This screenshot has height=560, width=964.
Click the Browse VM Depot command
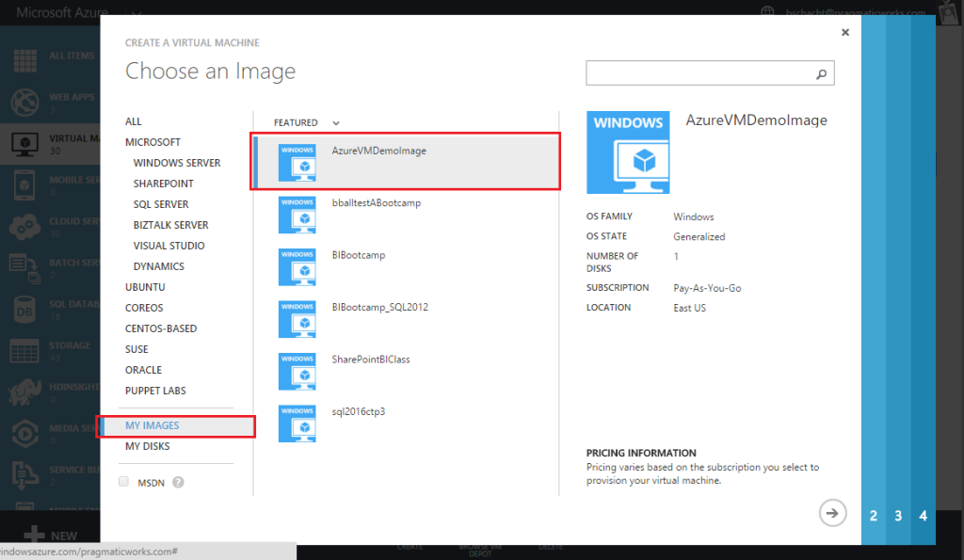point(480,551)
